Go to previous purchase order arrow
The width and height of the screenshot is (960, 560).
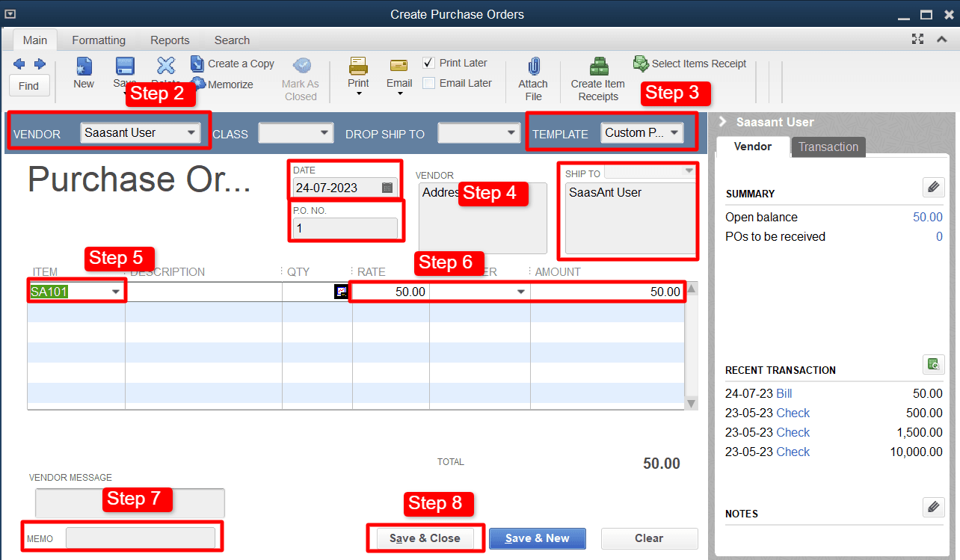tap(19, 64)
